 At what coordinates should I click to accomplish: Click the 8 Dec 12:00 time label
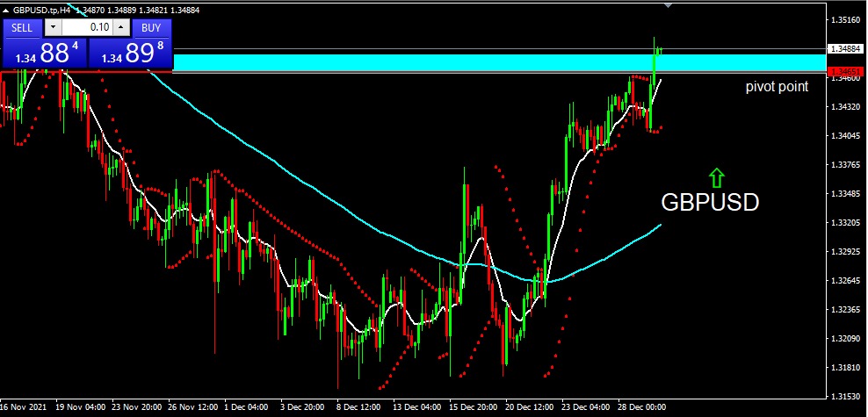[x=360, y=407]
